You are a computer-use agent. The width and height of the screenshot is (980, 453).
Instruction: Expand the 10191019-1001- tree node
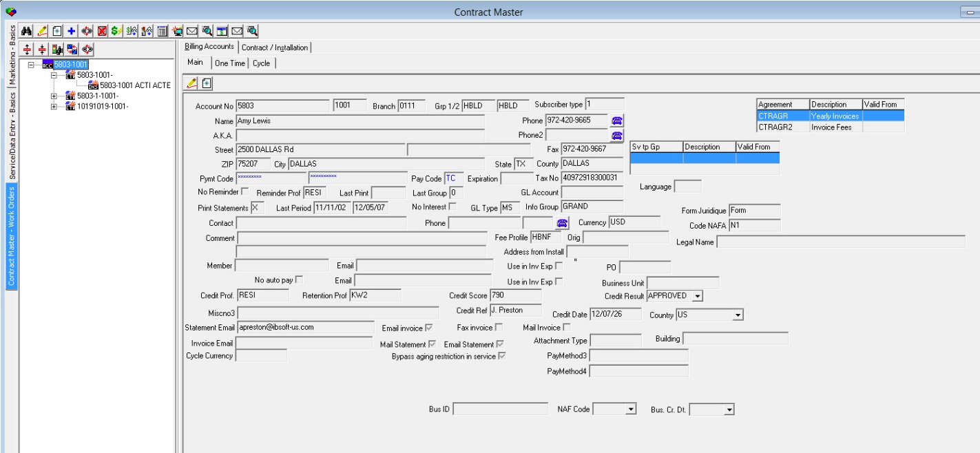pyautogui.click(x=54, y=106)
